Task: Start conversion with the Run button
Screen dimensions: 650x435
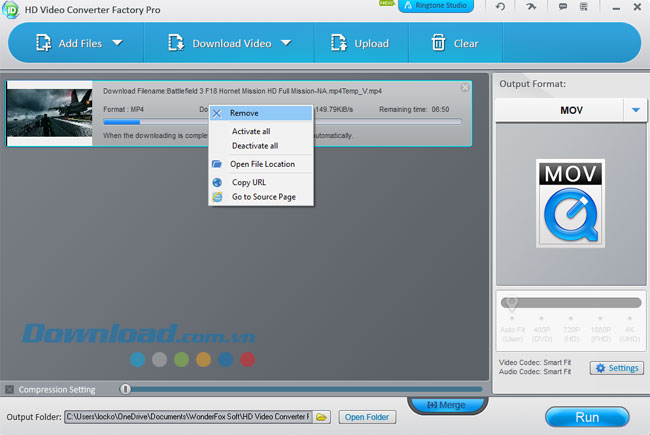Action: click(587, 417)
